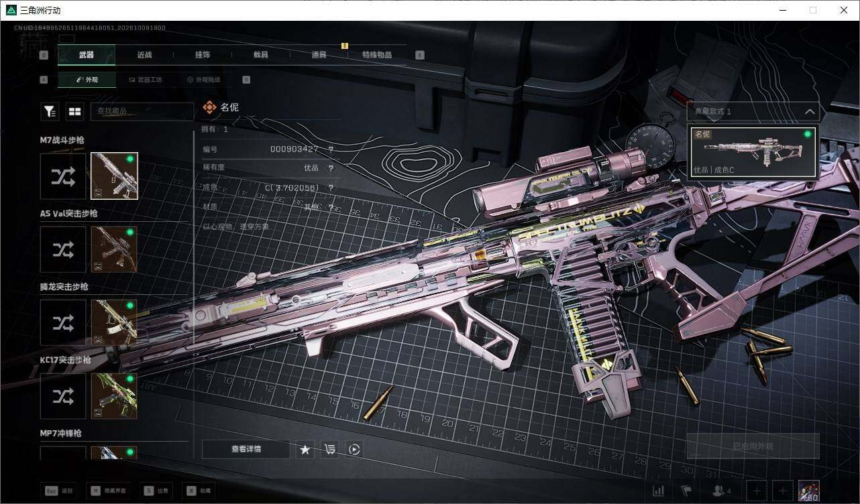Toggle random skin for KC17突击步枪
Screen dimensions: 860x504
63,396
